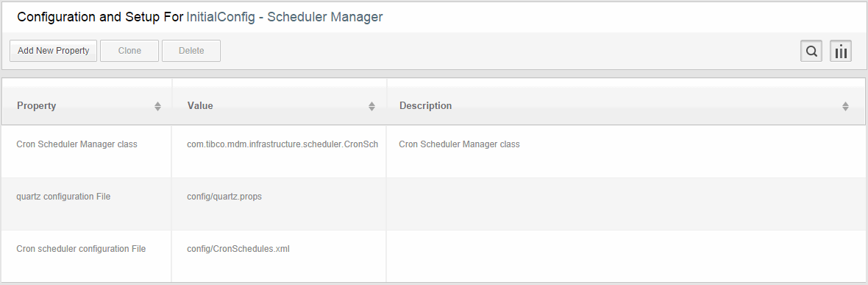This screenshot has height=285, width=868.
Task: Select quartz configuration File row
Action: pyautogui.click(x=434, y=203)
